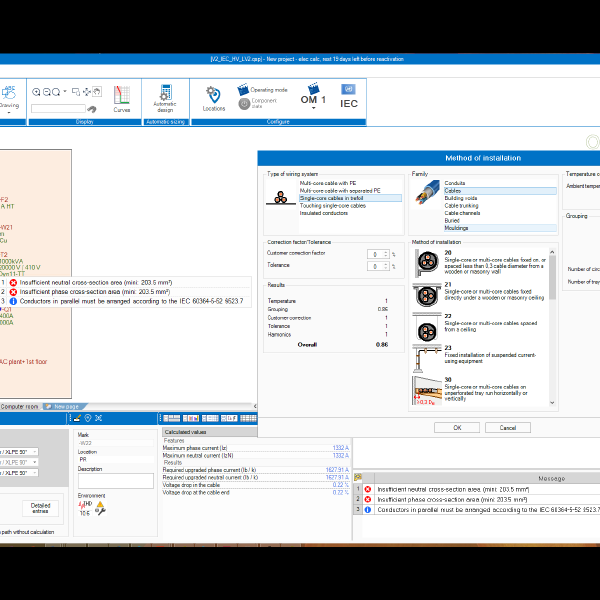Screen dimensions: 600x600
Task: Click the IEC standard icon
Action: pyautogui.click(x=349, y=102)
